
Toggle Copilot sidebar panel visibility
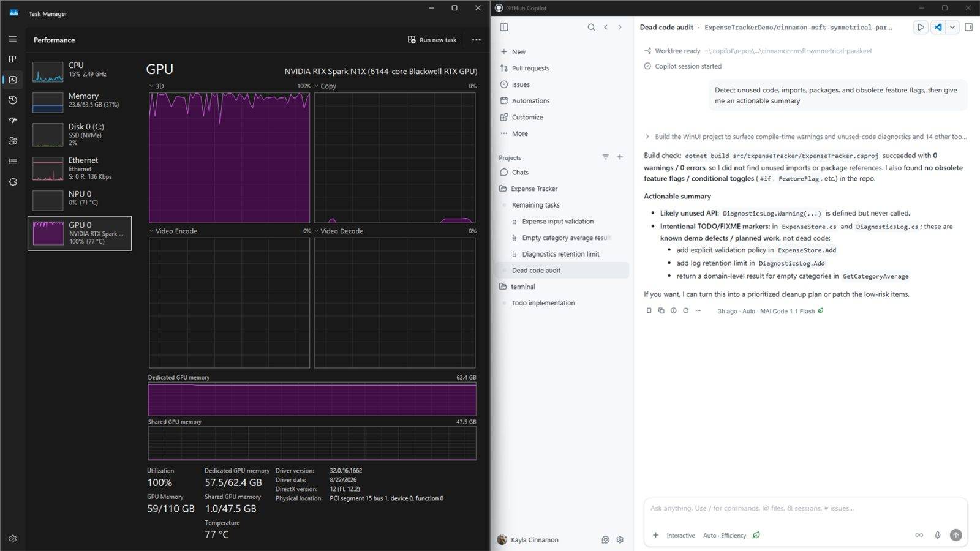[x=504, y=27]
